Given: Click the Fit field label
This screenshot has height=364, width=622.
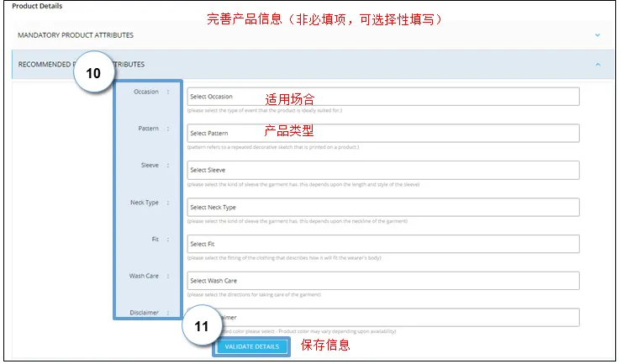Looking at the screenshot, I should coord(155,239).
